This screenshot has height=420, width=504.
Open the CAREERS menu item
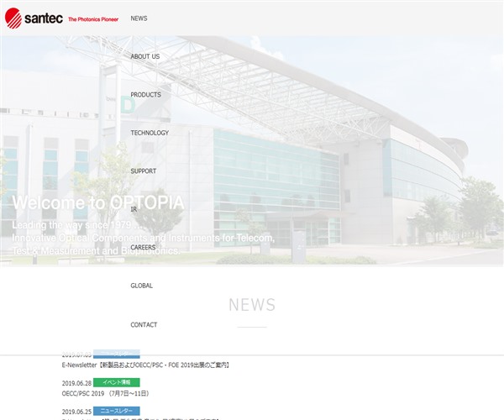tap(143, 248)
